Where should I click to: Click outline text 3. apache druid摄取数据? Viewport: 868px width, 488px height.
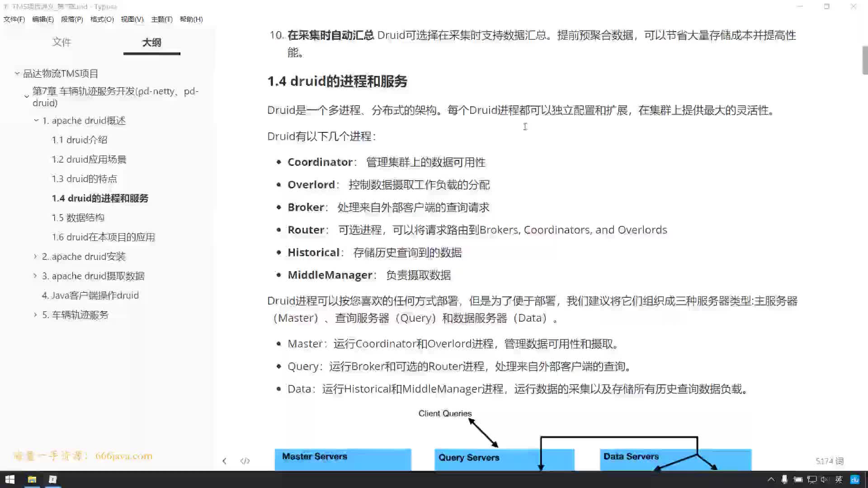pyautogui.click(x=93, y=276)
